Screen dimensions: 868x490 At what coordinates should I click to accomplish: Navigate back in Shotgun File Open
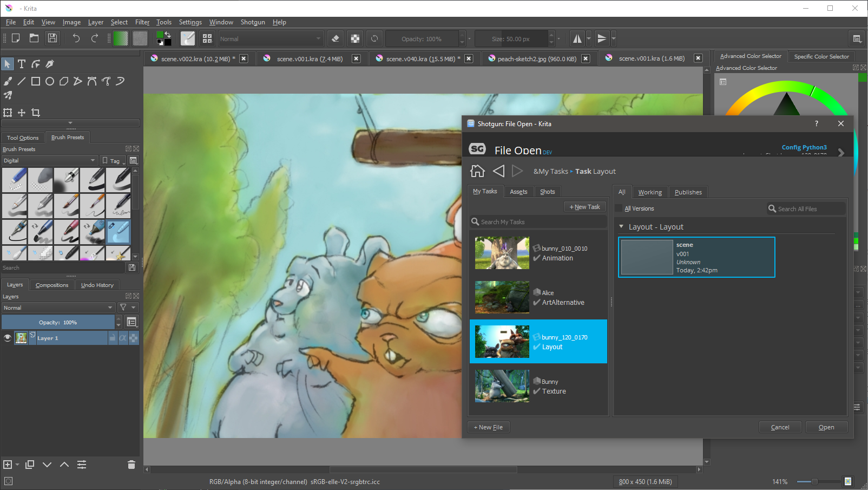click(x=498, y=171)
